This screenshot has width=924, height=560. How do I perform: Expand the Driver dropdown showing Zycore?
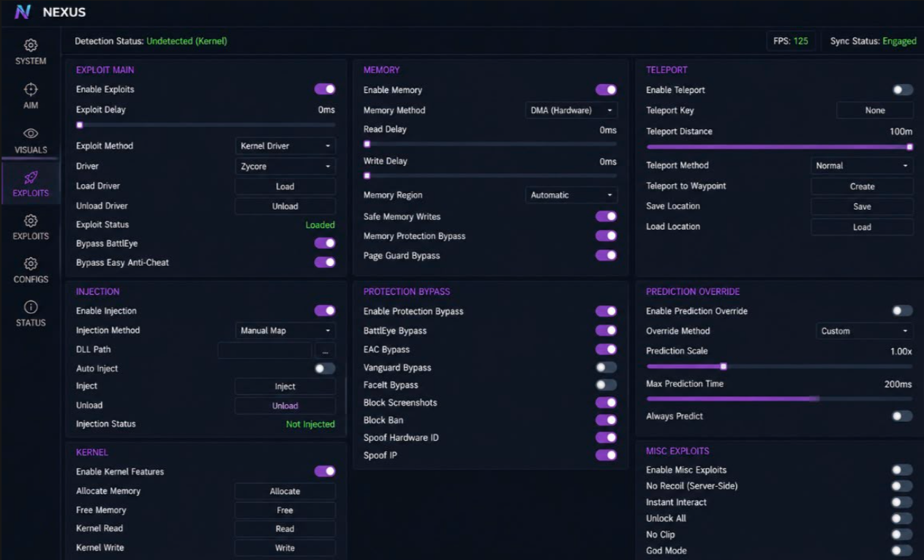(285, 167)
